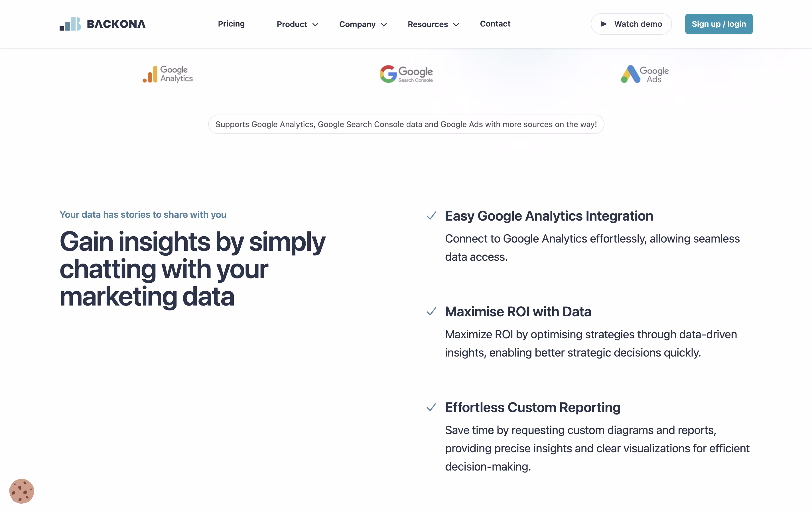Open the Pricing page
812x513 pixels.
tap(231, 24)
